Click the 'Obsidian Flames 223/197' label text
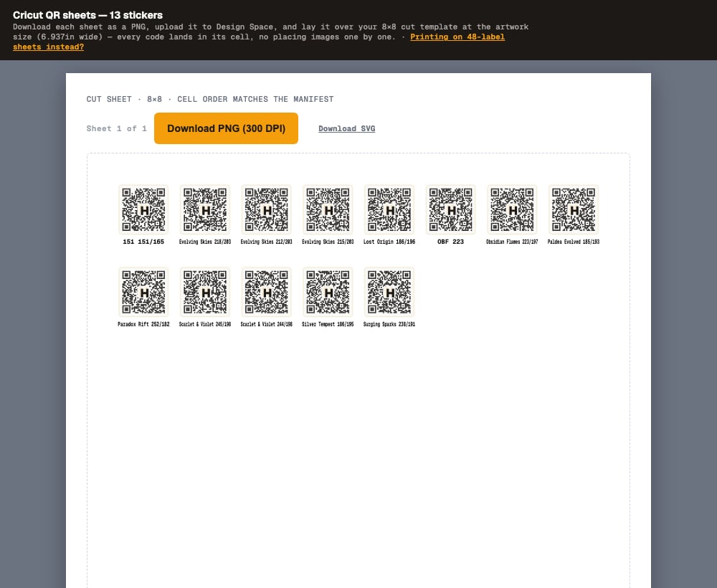717x588 pixels. [512, 242]
